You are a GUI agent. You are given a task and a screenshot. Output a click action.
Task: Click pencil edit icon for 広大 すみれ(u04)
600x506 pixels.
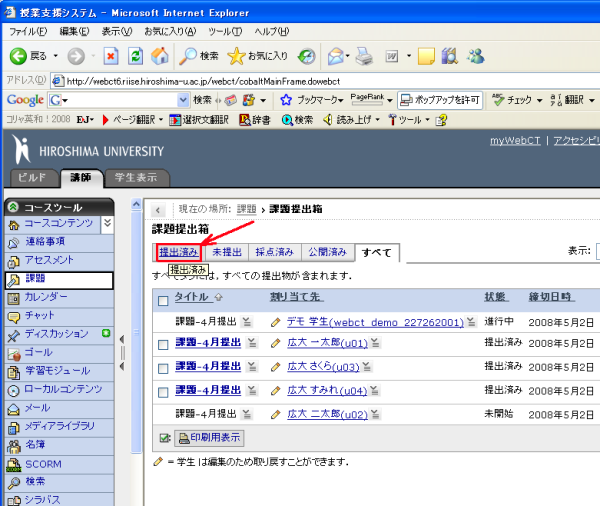point(275,391)
